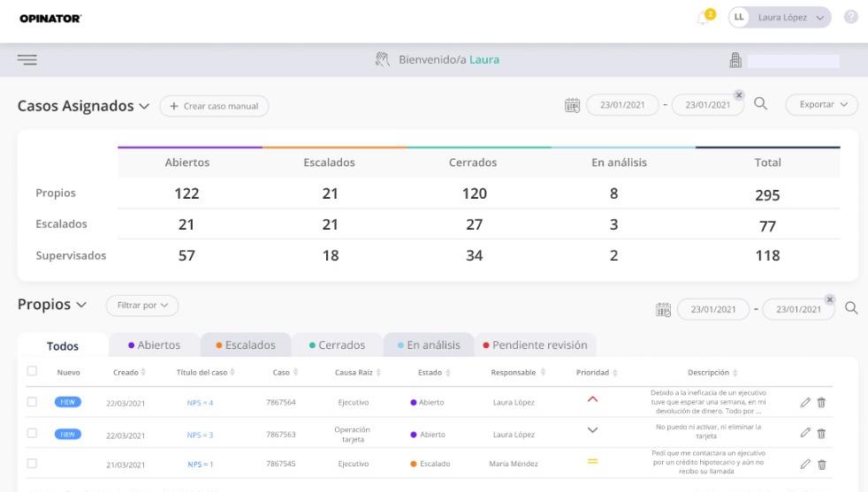
Task: Delete case 7867545 with trash icon
Action: pyautogui.click(x=821, y=465)
